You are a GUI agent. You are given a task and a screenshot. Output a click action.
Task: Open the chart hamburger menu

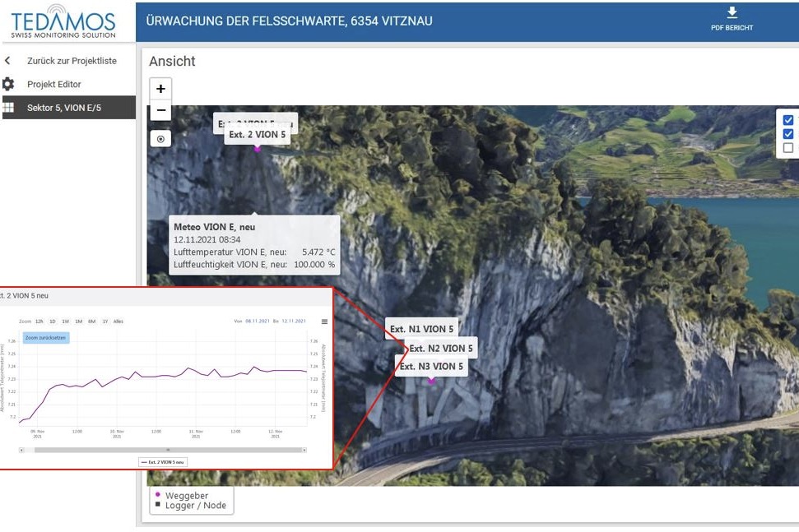(324, 322)
